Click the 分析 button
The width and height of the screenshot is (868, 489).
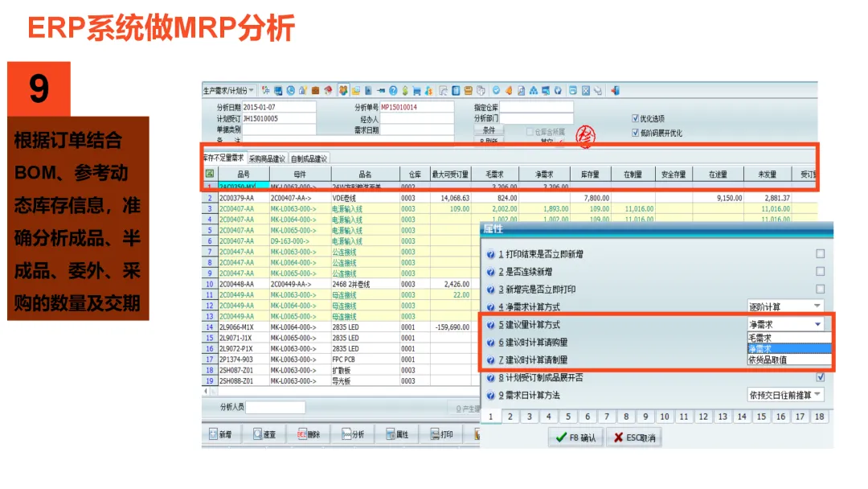(x=353, y=434)
